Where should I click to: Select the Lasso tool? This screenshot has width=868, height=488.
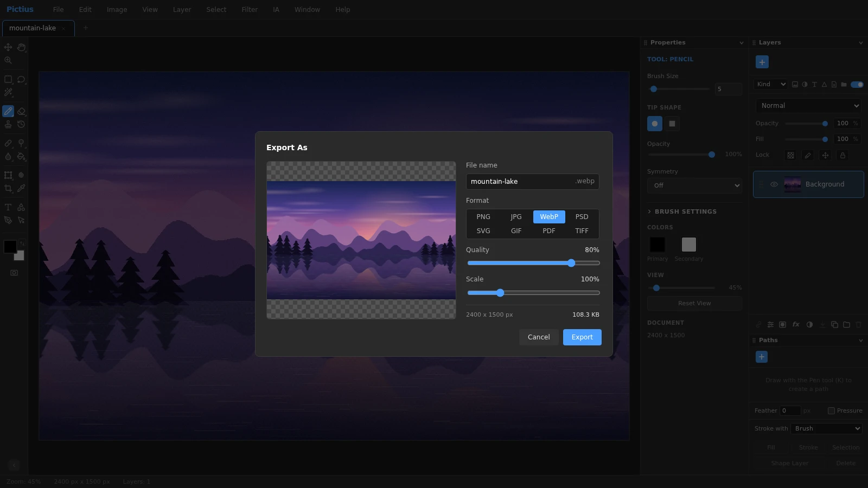[x=21, y=79]
